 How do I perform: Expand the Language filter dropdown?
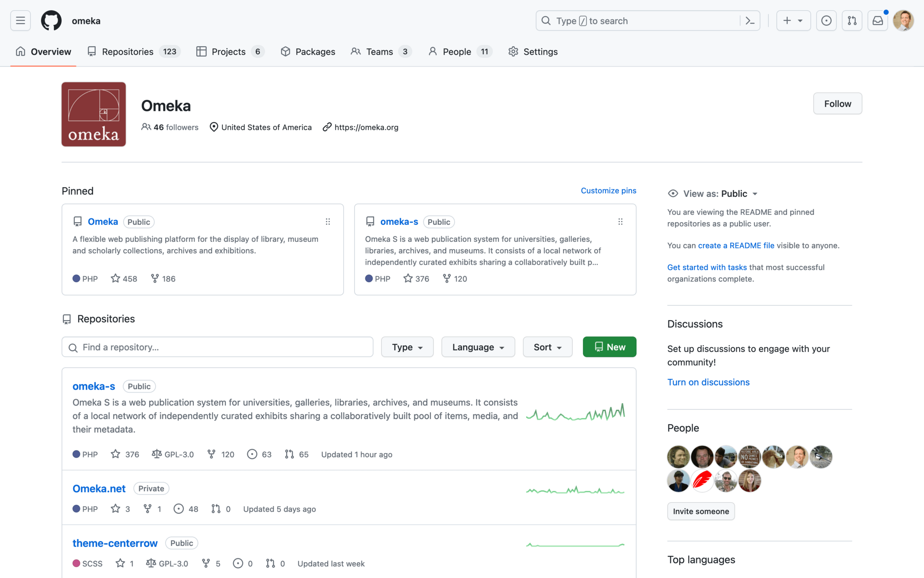pos(478,347)
